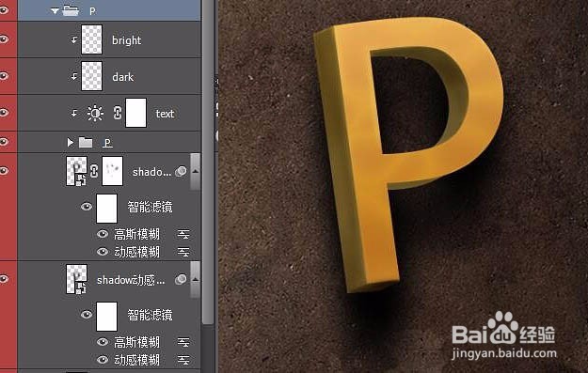Select the shadow动感... smart object thumbnail
Screen dimensions: 588x373
pos(76,279)
